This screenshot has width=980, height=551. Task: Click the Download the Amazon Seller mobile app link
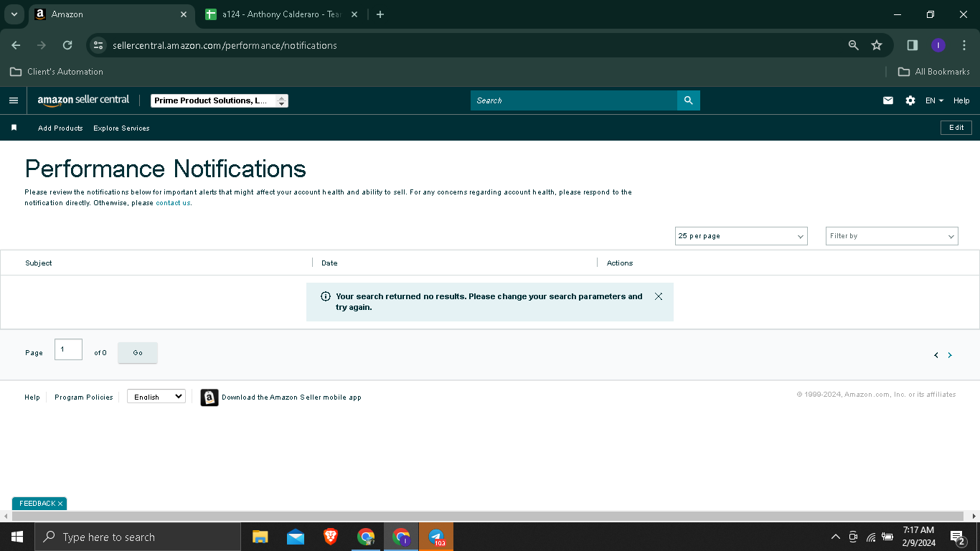[291, 397]
